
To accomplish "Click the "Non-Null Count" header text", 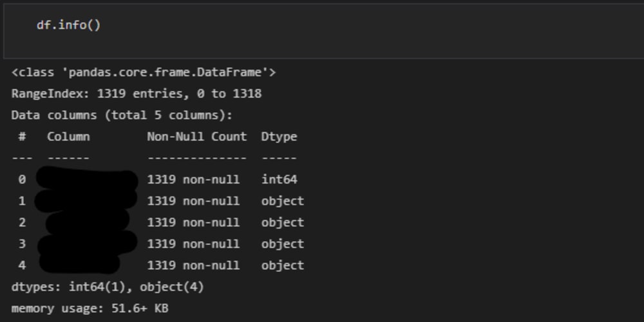I will tap(197, 137).
